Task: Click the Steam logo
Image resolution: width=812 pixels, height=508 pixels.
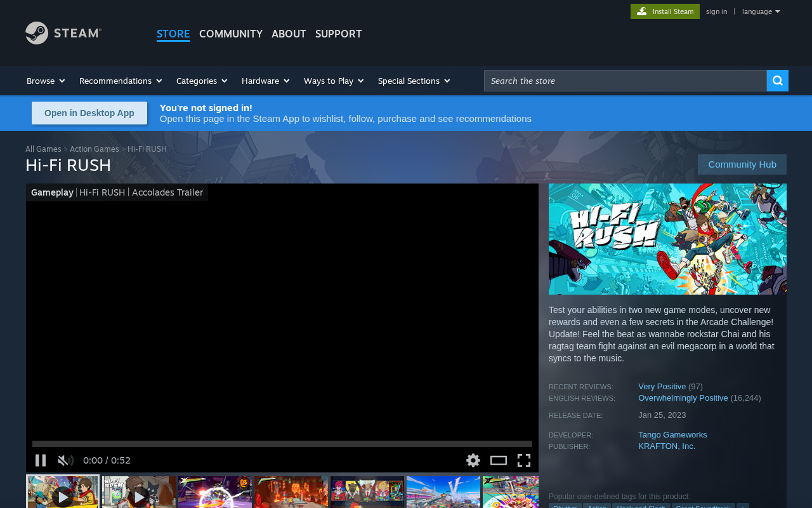Action: tap(63, 33)
